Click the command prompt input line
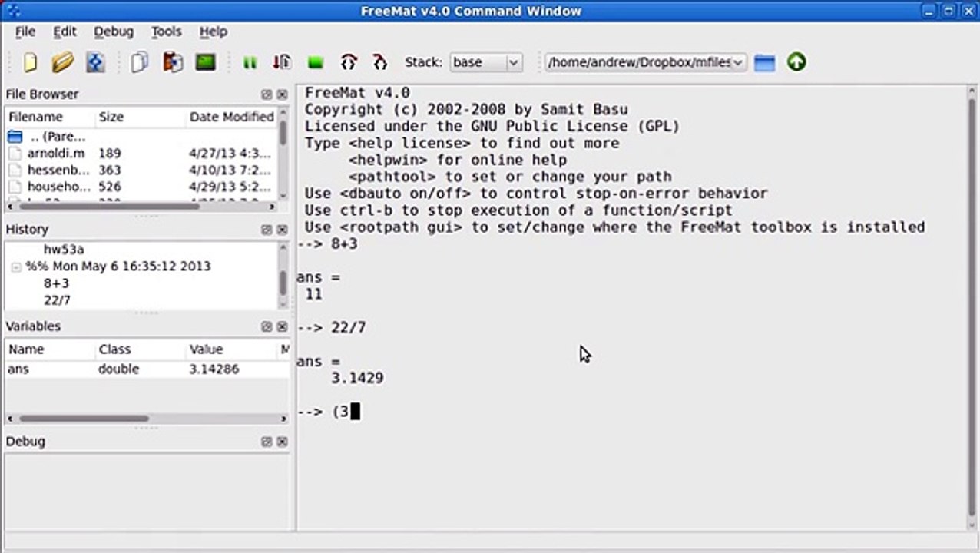Viewport: 980px width, 553px height. coord(630,412)
